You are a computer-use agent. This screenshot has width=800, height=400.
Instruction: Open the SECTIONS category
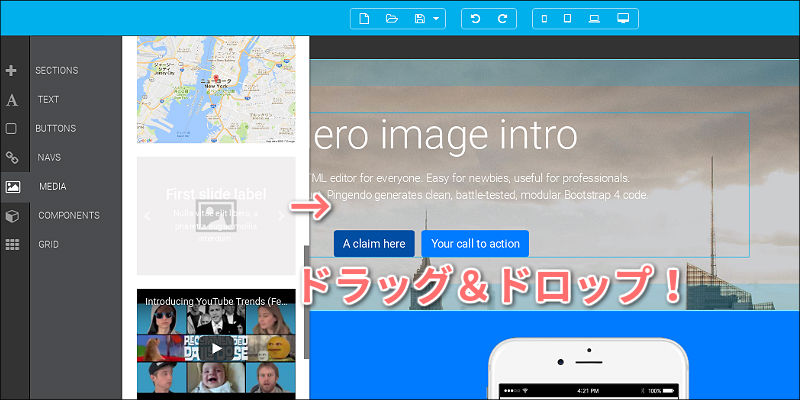[x=57, y=71]
